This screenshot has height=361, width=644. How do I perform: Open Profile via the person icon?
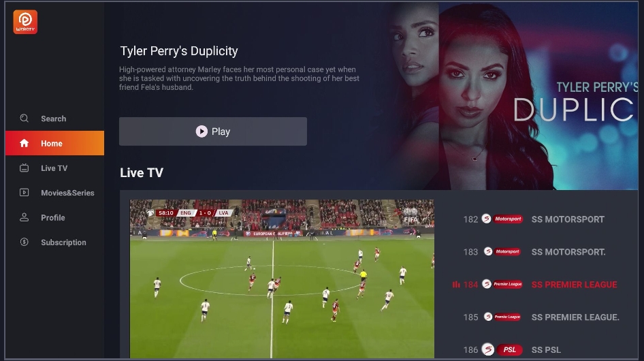[25, 217]
